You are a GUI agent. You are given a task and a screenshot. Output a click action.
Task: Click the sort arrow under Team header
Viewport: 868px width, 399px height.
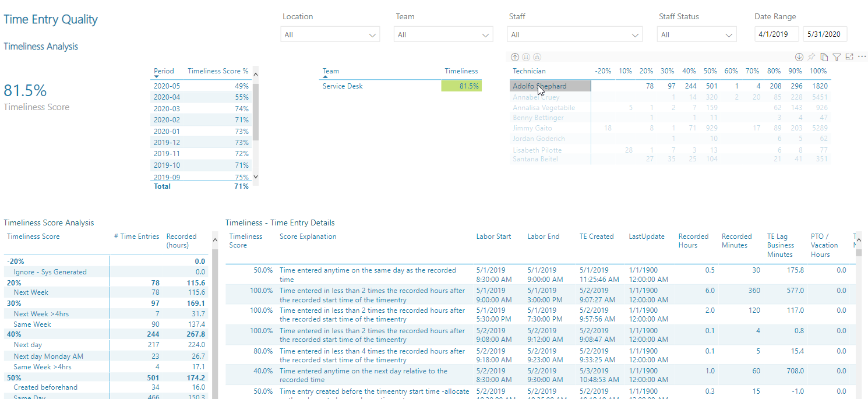(x=326, y=76)
